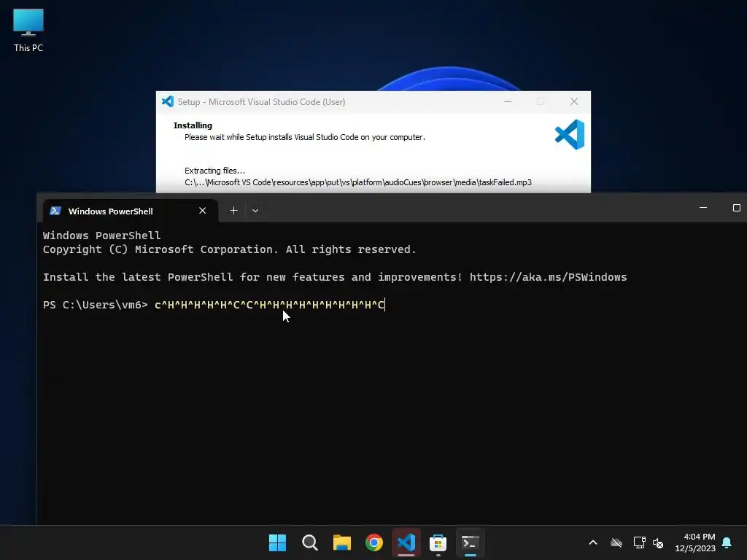Close the VS Code Setup window
The height and width of the screenshot is (560, 747).
[x=574, y=101]
